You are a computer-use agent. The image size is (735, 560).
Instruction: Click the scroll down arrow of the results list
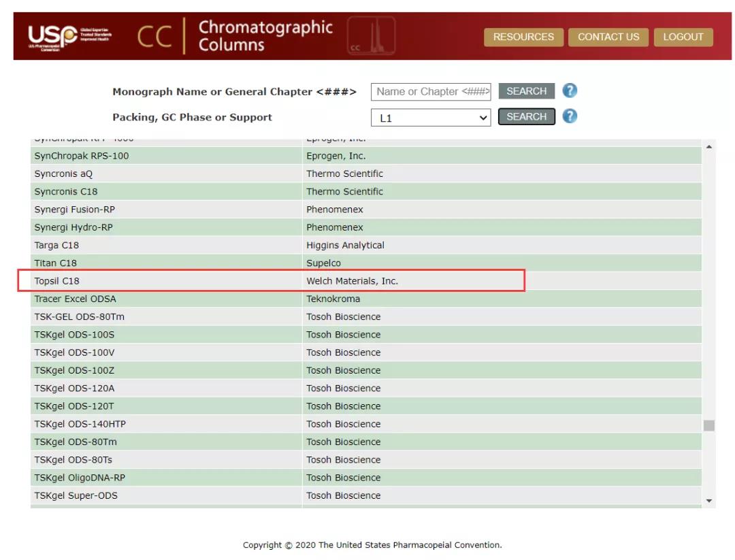pyautogui.click(x=709, y=501)
